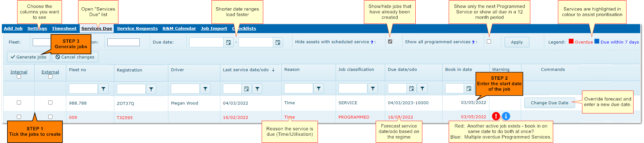
Task: Open calendar in Book in date filter
Action: coord(469,89)
